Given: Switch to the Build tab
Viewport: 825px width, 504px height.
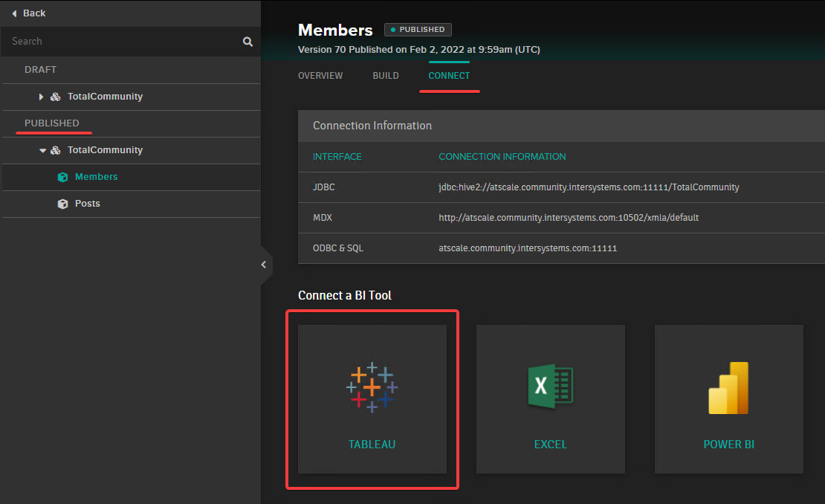Looking at the screenshot, I should click(386, 76).
